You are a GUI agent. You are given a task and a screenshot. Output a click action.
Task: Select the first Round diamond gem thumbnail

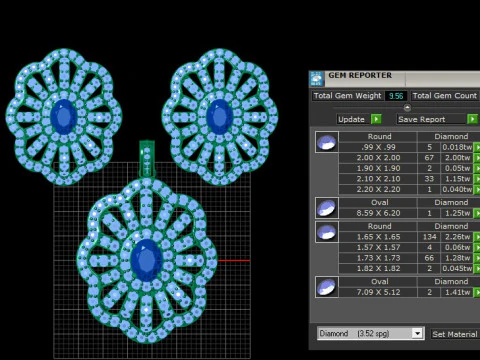[x=327, y=142]
